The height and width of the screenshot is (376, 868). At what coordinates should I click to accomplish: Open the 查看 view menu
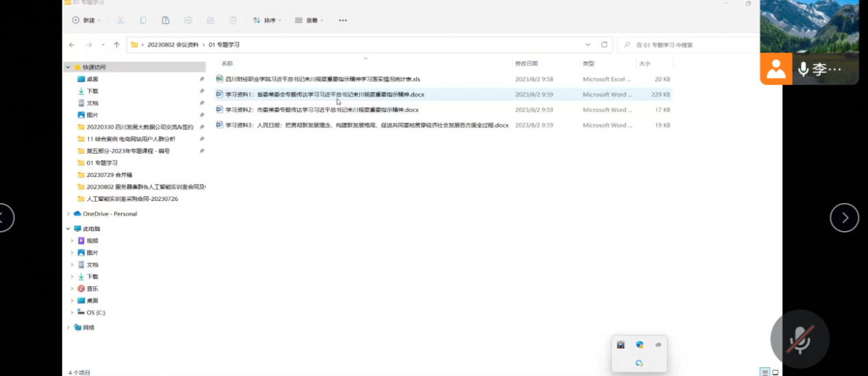click(x=310, y=21)
